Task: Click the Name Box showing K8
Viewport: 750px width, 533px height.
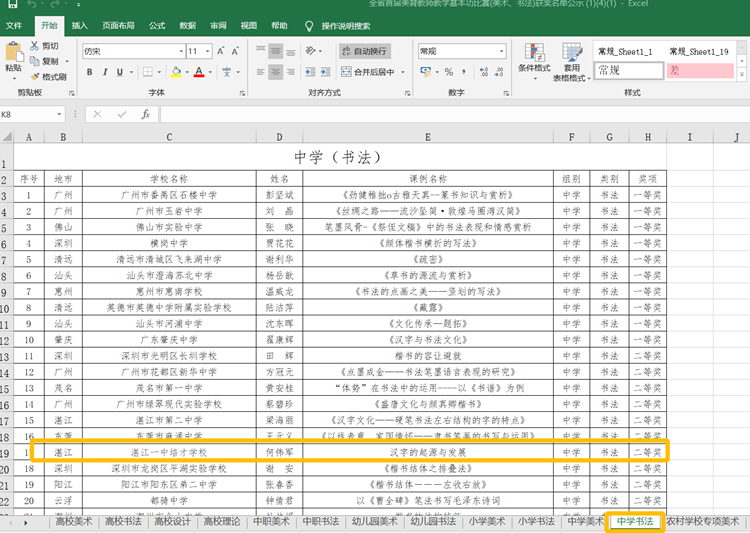Action: click(28, 114)
